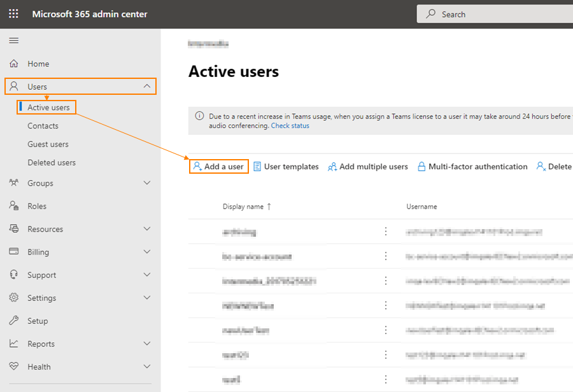
Task: Click the Multi-factor authentication button
Action: [x=472, y=167]
